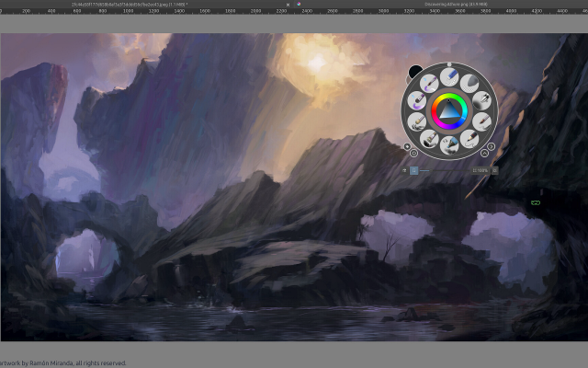
Task: Click the horizontal ruler at mark 2000
Action: pos(255,11)
